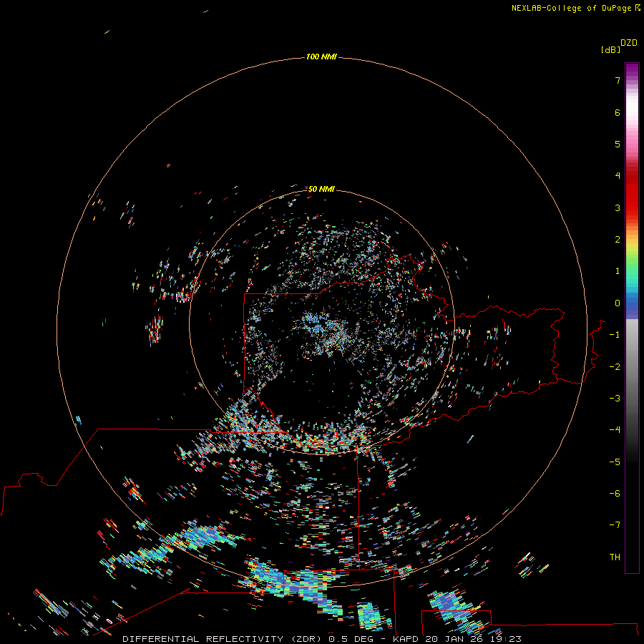Click the -5 value on the dB scale
Screen dimensions: 644x644
coord(615,462)
